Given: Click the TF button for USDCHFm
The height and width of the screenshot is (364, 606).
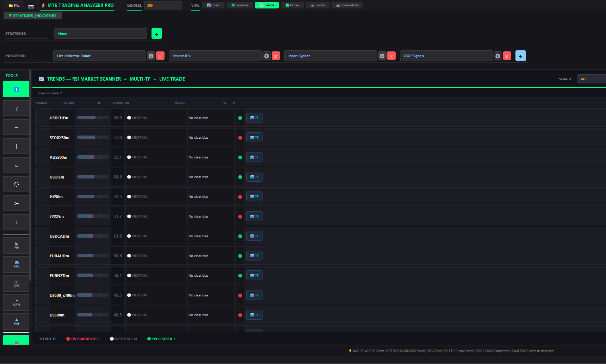Looking at the screenshot, I should click(x=254, y=118).
